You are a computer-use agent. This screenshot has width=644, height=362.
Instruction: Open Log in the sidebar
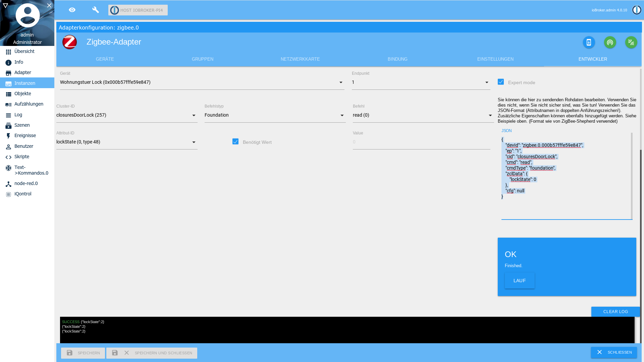(27, 115)
